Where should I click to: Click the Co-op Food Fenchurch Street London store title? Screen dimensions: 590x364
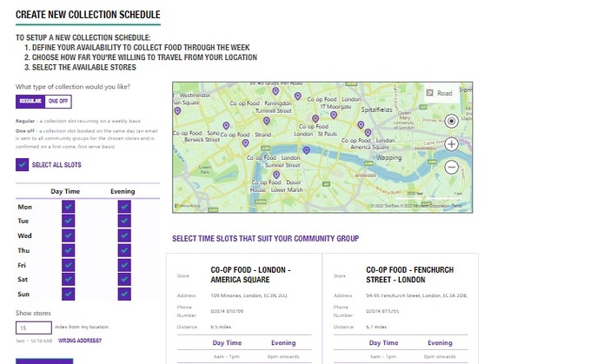(x=409, y=275)
